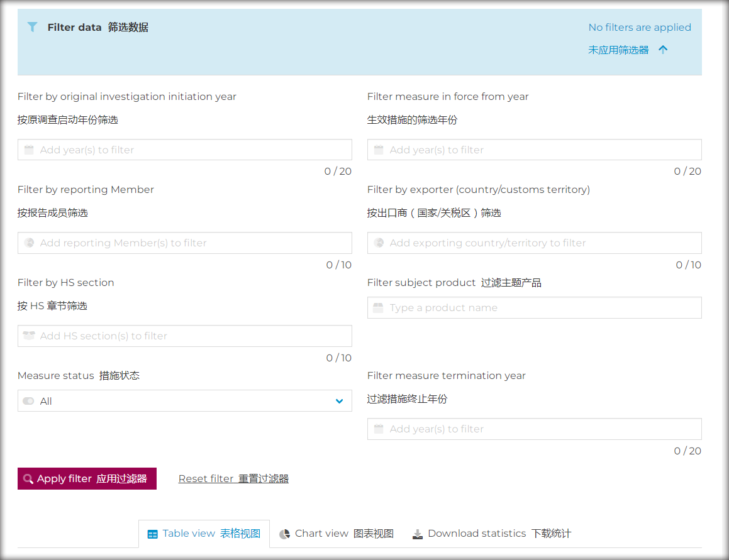Click the 'Filter subject product' label
Viewport: 729px width, 560px height.
[421, 283]
